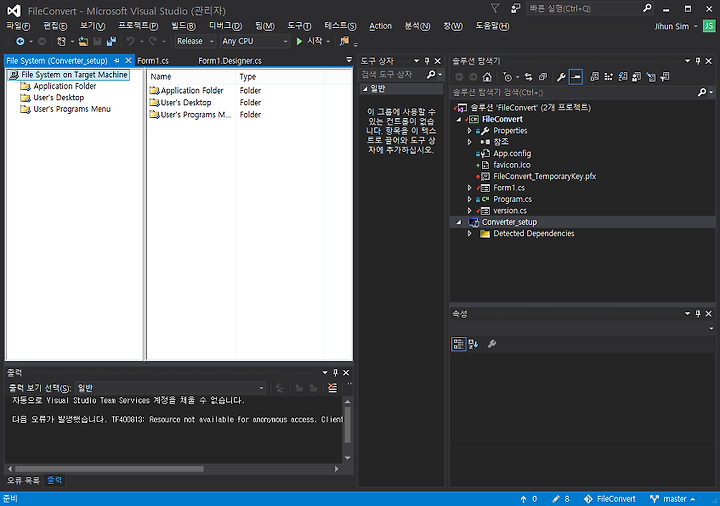This screenshot has width=720, height=506.
Task: Pin the Output panel with auto-hide pin
Action: (335, 372)
